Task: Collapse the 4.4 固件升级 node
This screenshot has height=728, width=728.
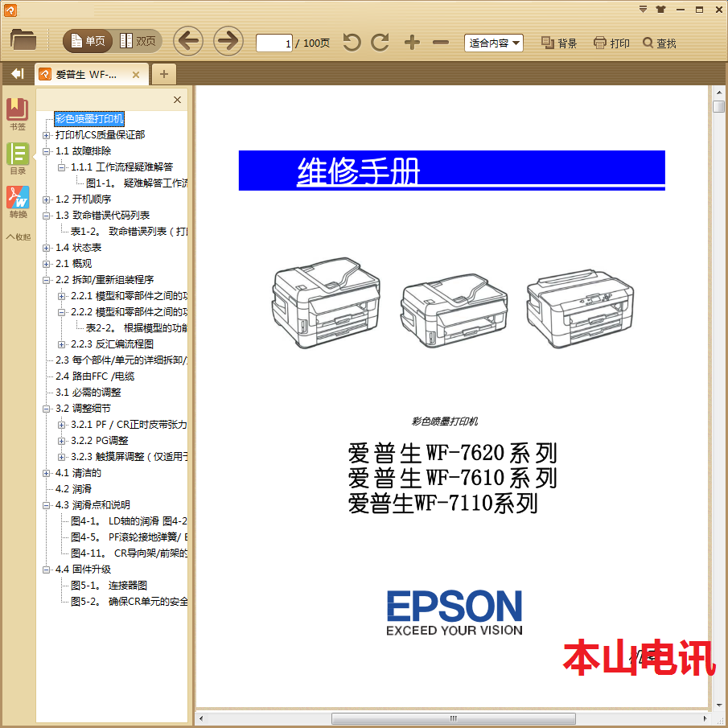Action: pos(46,570)
